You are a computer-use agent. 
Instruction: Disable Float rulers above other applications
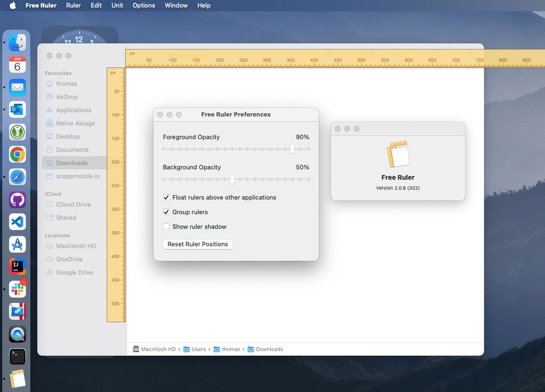pos(166,197)
